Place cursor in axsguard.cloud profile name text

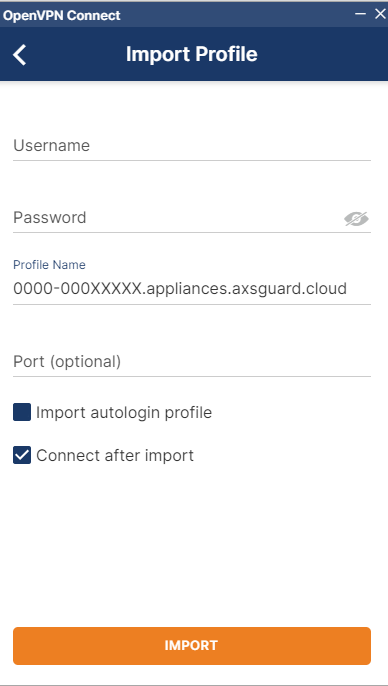[180, 289]
